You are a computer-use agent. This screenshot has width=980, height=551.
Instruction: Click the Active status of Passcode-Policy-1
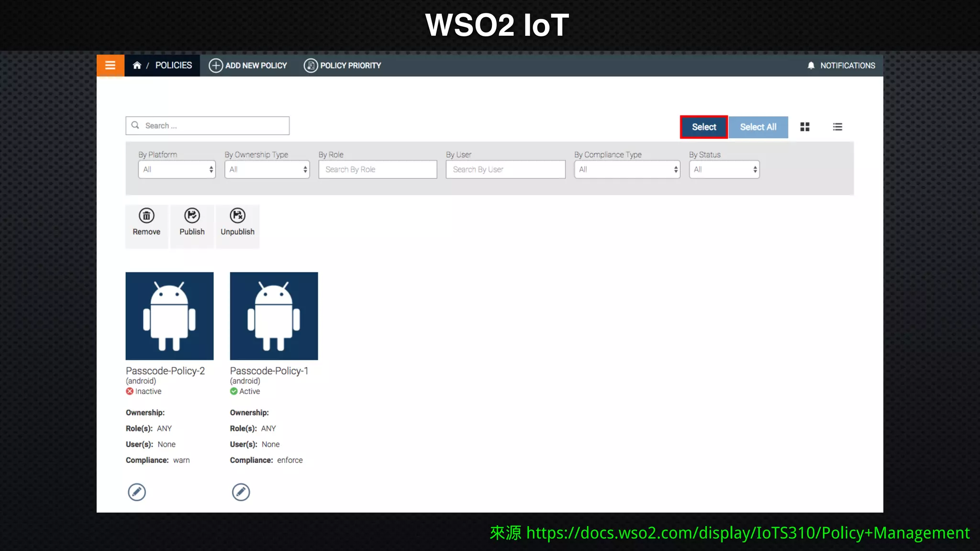[245, 391]
